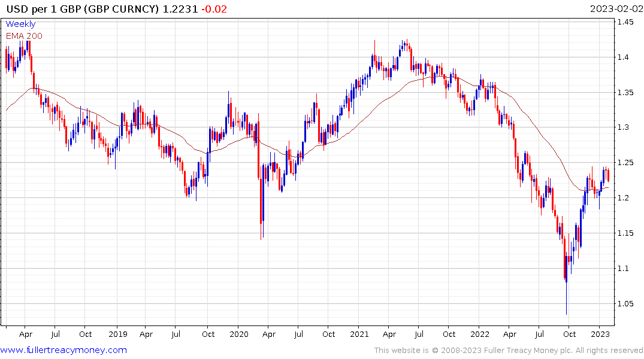Select the price change value -0.02
Screen dimensions: 644x359
214,9
